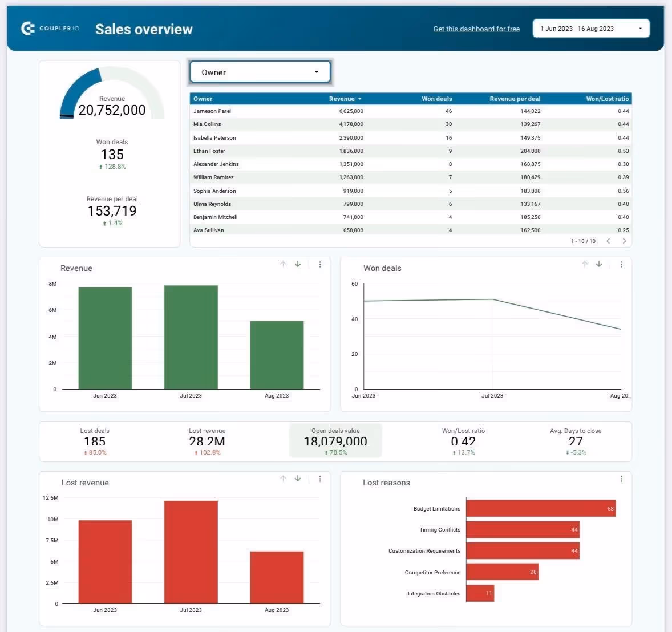This screenshot has height=632, width=672.
Task: Click the sort arrow beside the Revenue column header
Action: [360, 98]
